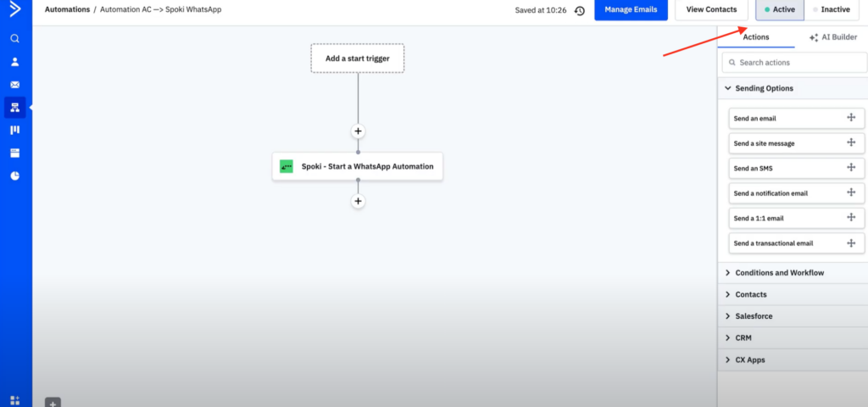Click the search icon in left sidebar
Screen dimensions: 868x407
pos(14,39)
